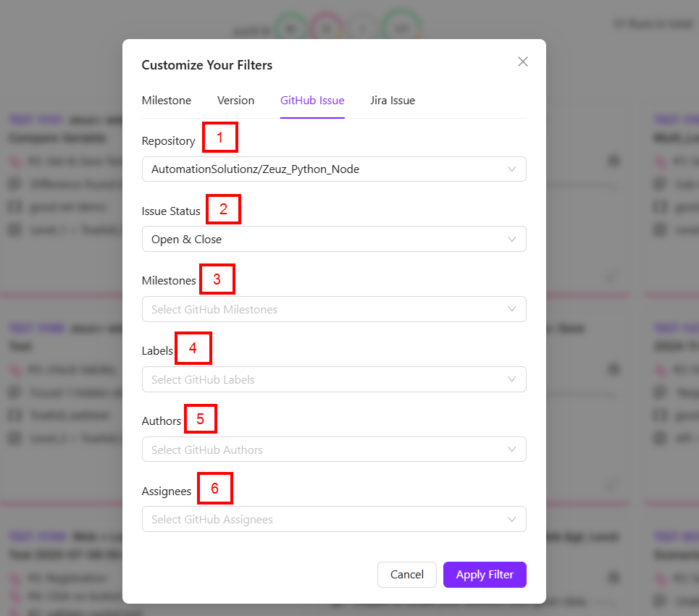This screenshot has width=699, height=616.
Task: Click the Select GitHub Milestones placeholder
Action: (214, 310)
